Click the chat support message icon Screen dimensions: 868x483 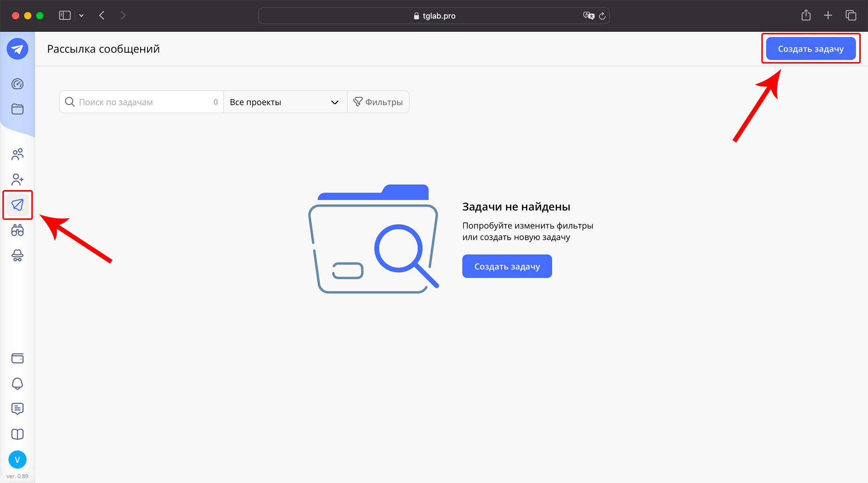pyautogui.click(x=17, y=409)
